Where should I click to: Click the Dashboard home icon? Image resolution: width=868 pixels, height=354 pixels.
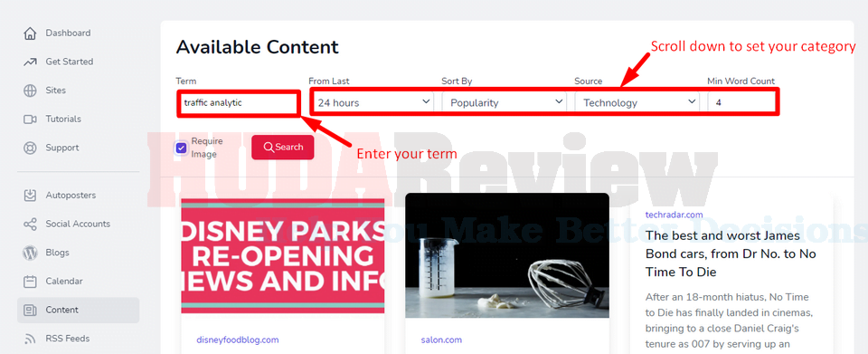click(x=30, y=33)
